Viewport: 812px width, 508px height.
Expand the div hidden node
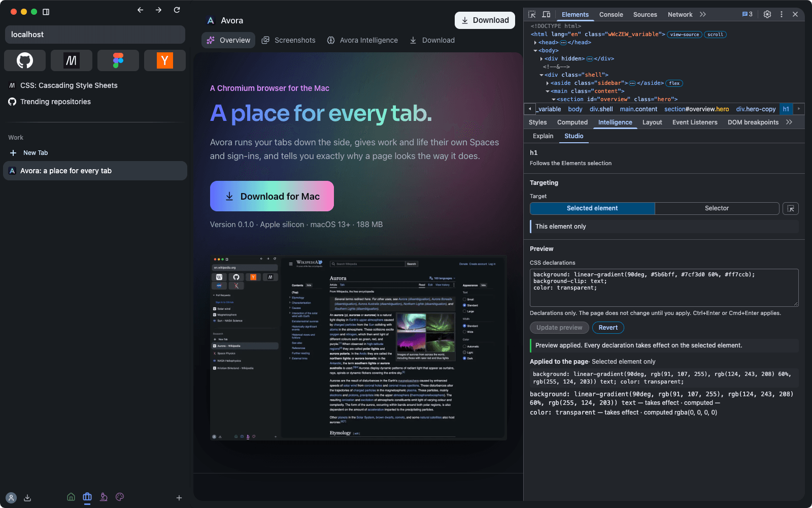tap(542, 59)
